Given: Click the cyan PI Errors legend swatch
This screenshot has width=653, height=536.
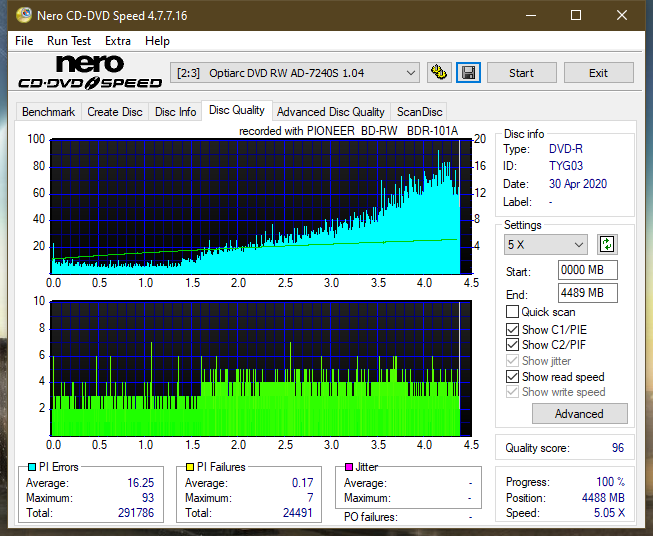Looking at the screenshot, I should 32,467.
